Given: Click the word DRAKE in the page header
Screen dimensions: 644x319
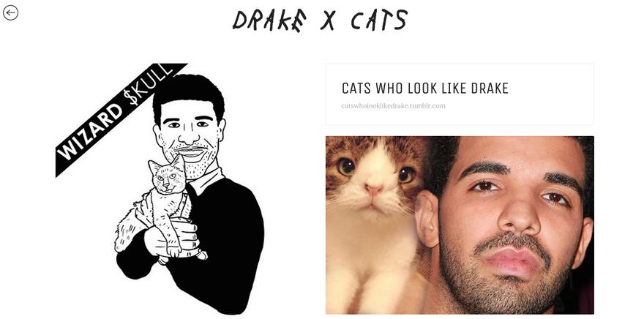Looking at the screenshot, I should click(x=269, y=20).
